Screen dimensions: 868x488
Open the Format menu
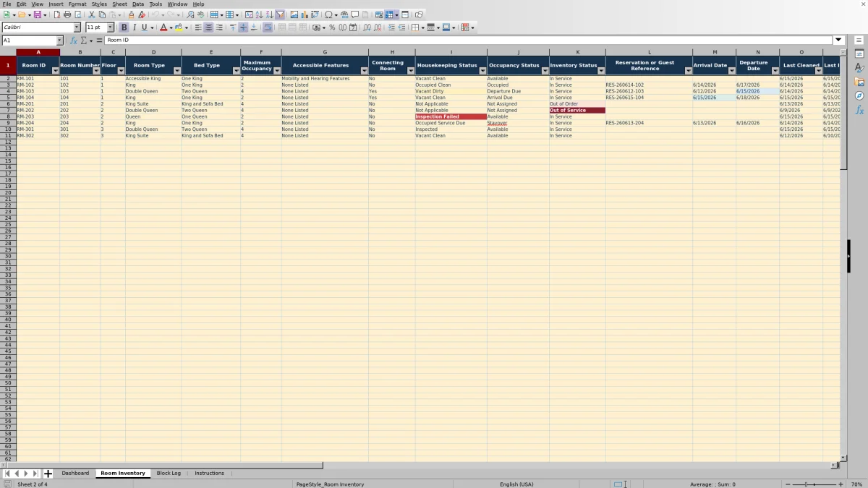(77, 4)
